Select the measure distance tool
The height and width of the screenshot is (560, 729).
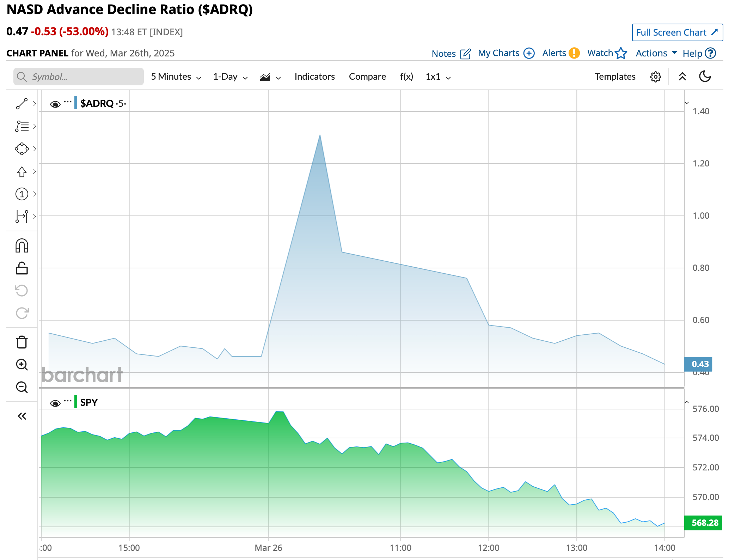pyautogui.click(x=22, y=216)
